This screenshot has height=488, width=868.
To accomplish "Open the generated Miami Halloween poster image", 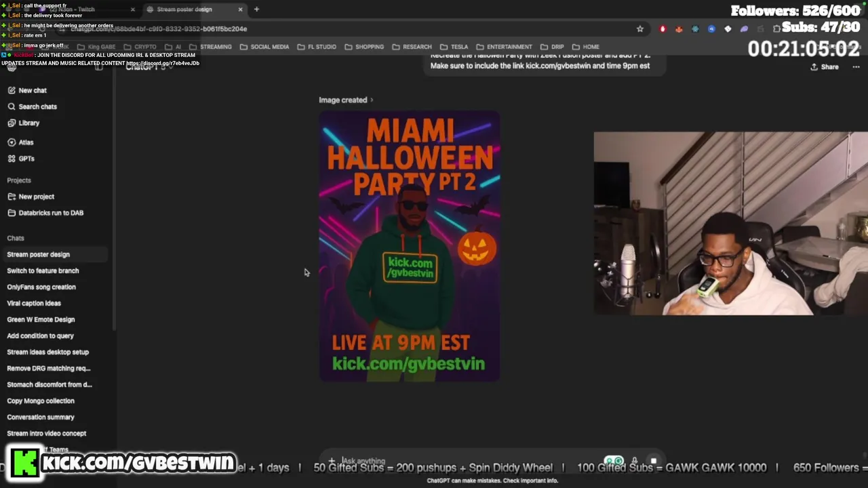I will 410,246.
